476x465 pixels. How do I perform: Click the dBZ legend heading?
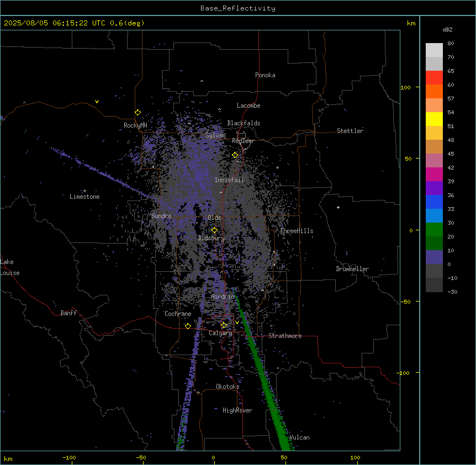447,29
